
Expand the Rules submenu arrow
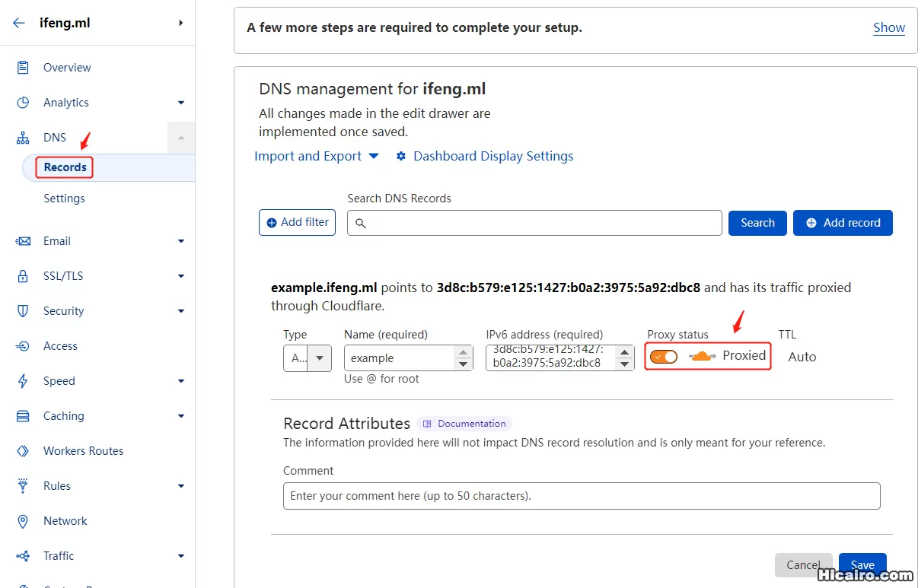[181, 486]
